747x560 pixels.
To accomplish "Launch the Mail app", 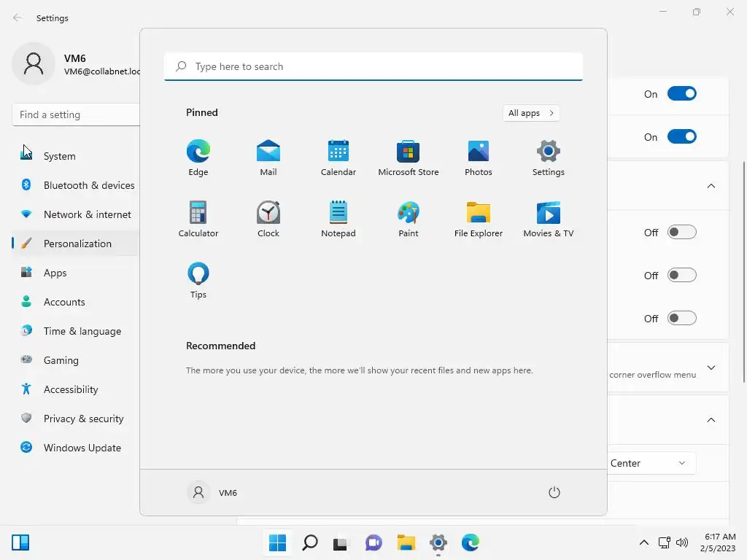I will (x=268, y=157).
